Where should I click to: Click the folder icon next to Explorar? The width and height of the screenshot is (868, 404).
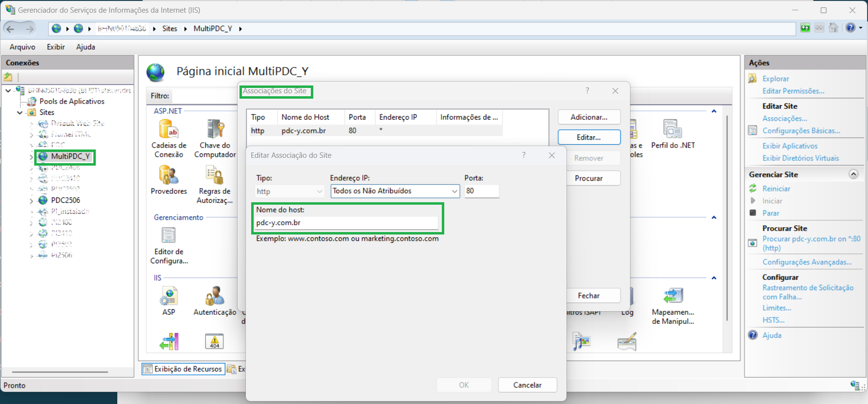point(753,79)
